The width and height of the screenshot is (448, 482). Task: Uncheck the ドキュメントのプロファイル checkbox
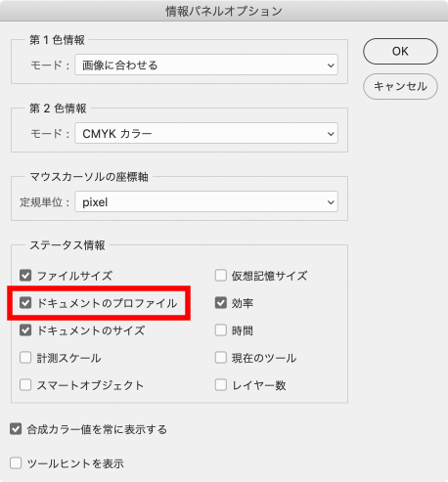pos(25,303)
